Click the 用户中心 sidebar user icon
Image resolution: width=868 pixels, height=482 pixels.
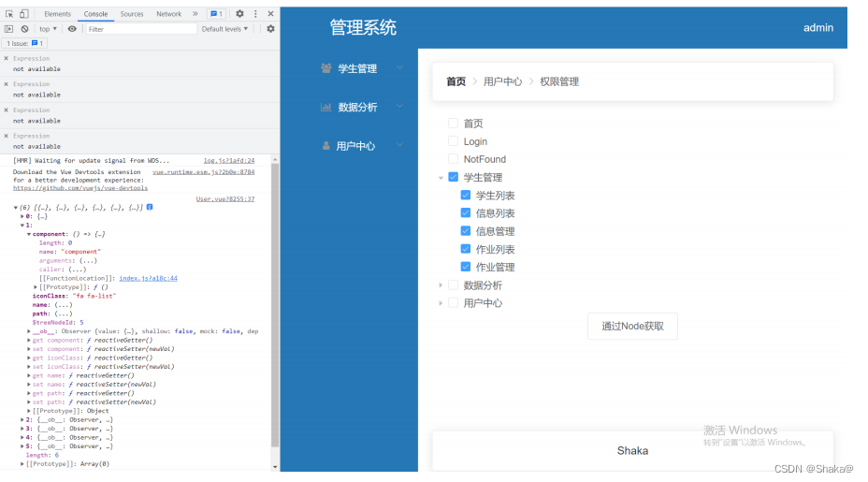coord(326,146)
